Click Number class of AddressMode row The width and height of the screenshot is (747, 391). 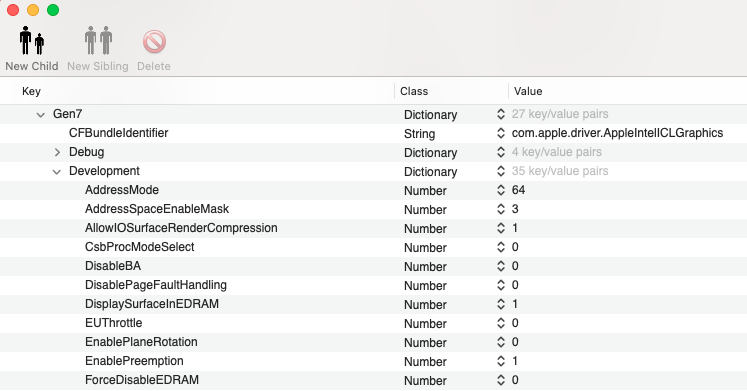[425, 190]
